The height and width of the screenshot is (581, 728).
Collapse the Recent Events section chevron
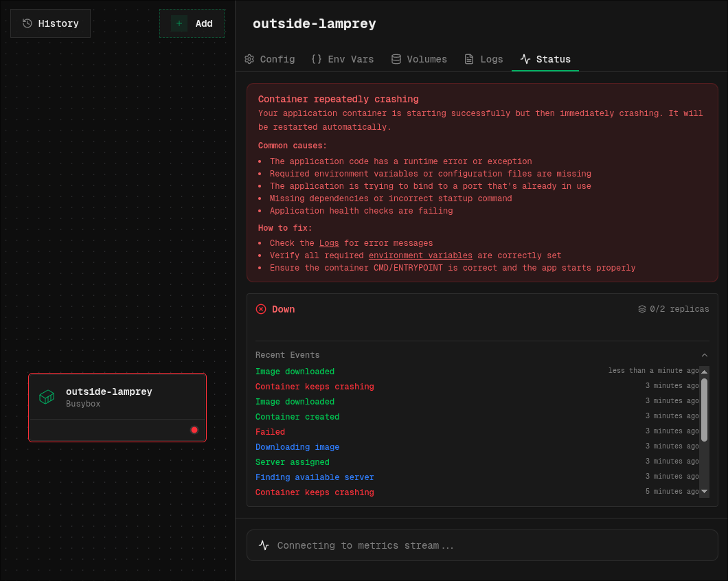(x=704, y=355)
